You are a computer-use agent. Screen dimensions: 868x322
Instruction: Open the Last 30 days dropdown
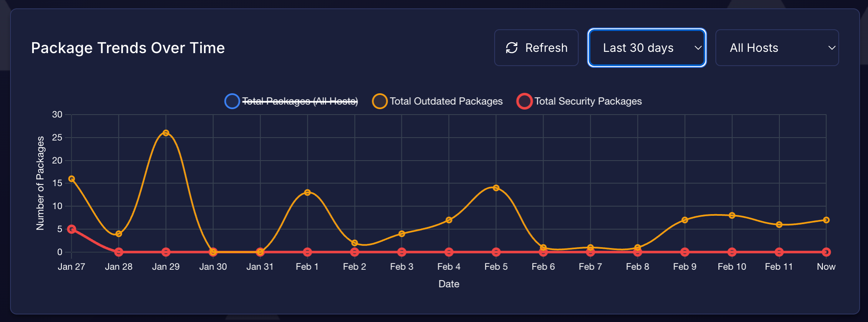tap(646, 48)
